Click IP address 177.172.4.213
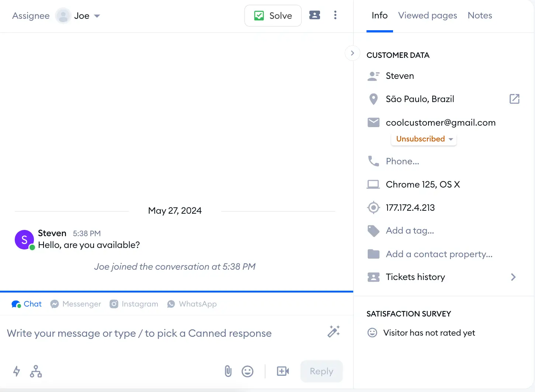Viewport: 535px width, 392px height. point(410,207)
